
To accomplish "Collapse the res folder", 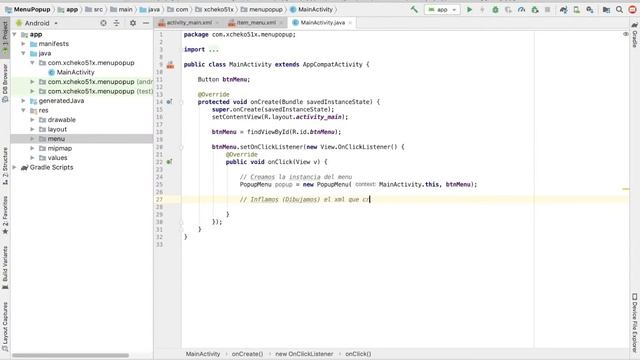I will point(24,110).
